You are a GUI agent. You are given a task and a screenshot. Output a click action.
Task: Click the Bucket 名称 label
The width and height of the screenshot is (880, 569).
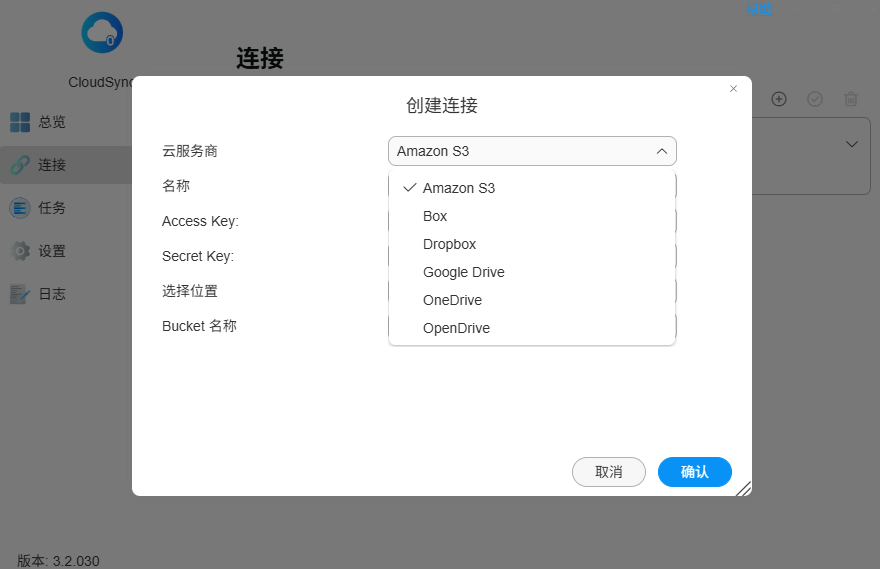click(199, 326)
